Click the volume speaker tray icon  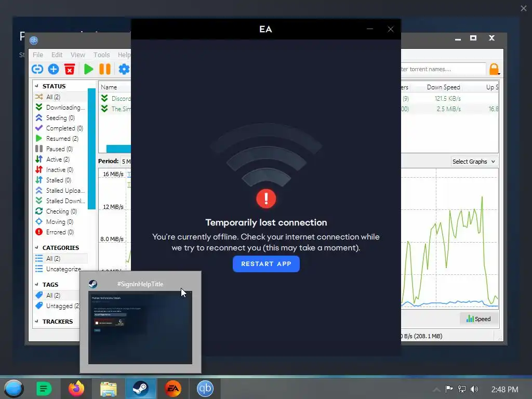pyautogui.click(x=474, y=389)
